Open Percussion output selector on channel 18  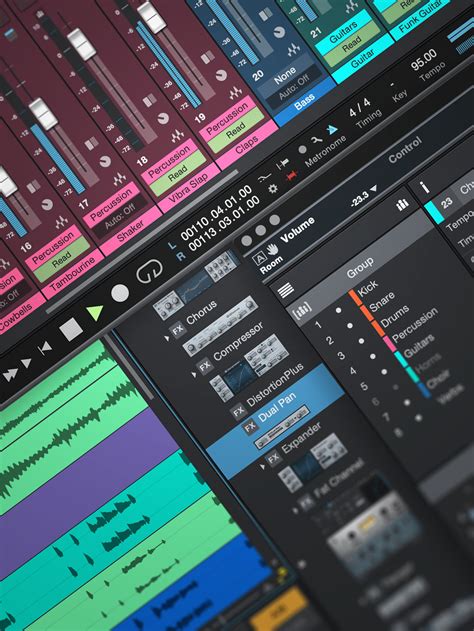pyautogui.click(x=169, y=162)
